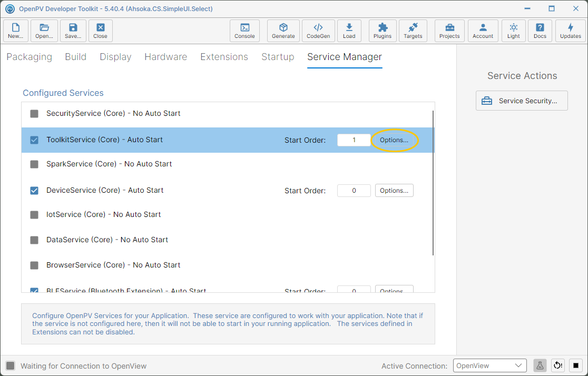The image size is (588, 376).
Task: Enable the SparkService checkbox
Action: (34, 164)
